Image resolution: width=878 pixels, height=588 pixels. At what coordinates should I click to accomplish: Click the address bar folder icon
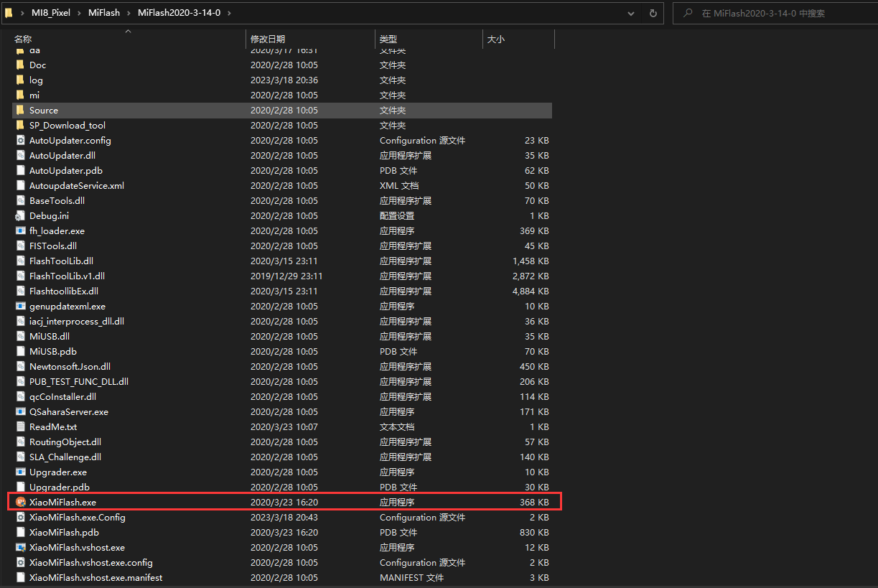[9, 13]
